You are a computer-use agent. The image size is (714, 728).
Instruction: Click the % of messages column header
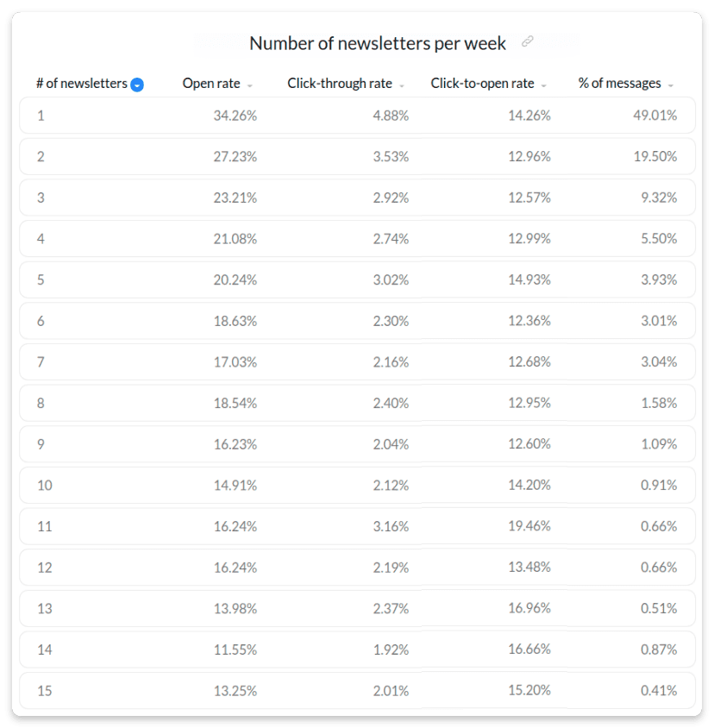point(619,84)
